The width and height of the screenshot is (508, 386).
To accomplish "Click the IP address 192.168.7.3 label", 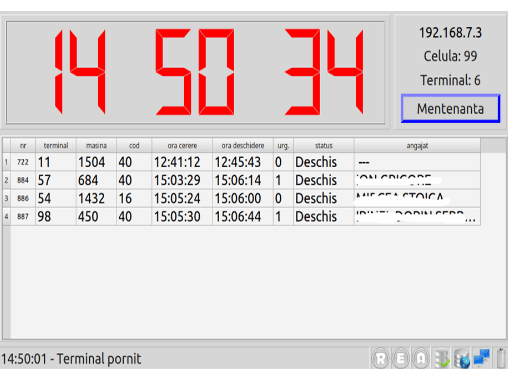I will pyautogui.click(x=450, y=33).
